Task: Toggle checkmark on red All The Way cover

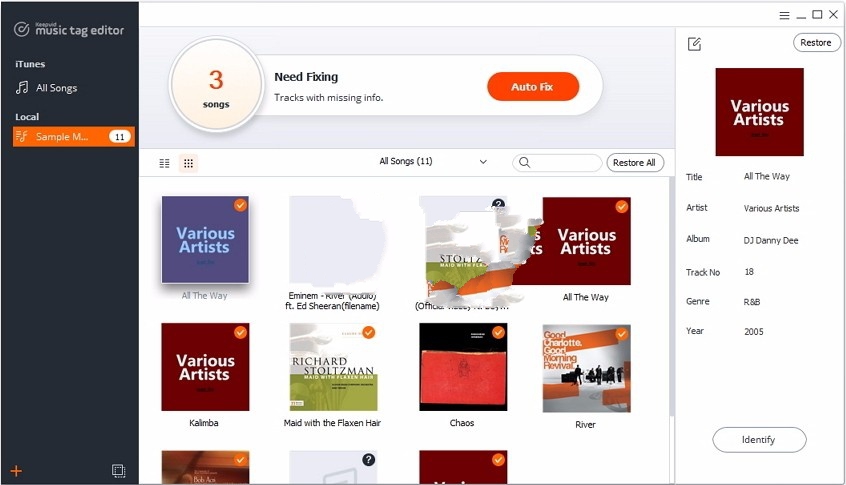Action: click(622, 207)
